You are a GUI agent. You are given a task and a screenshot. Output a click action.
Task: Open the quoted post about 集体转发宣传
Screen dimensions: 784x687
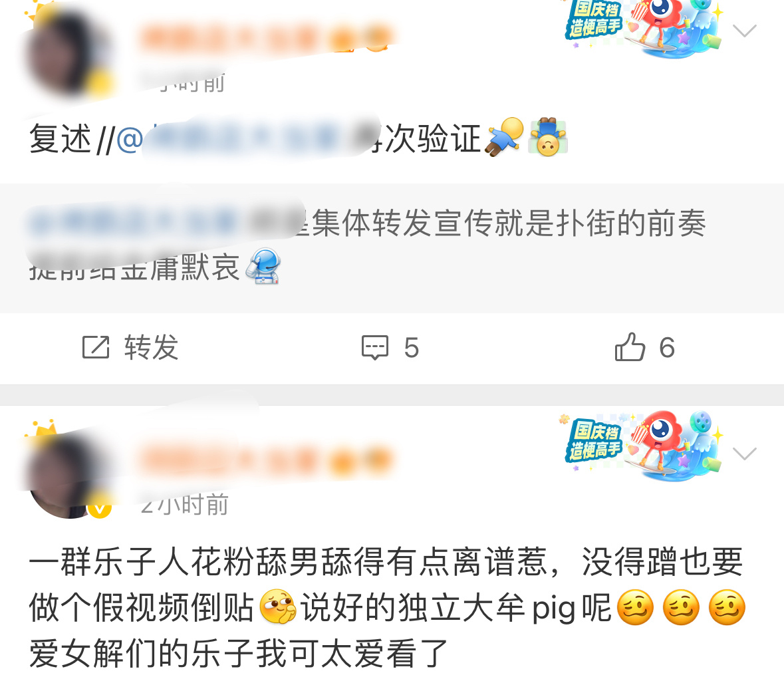point(392,248)
